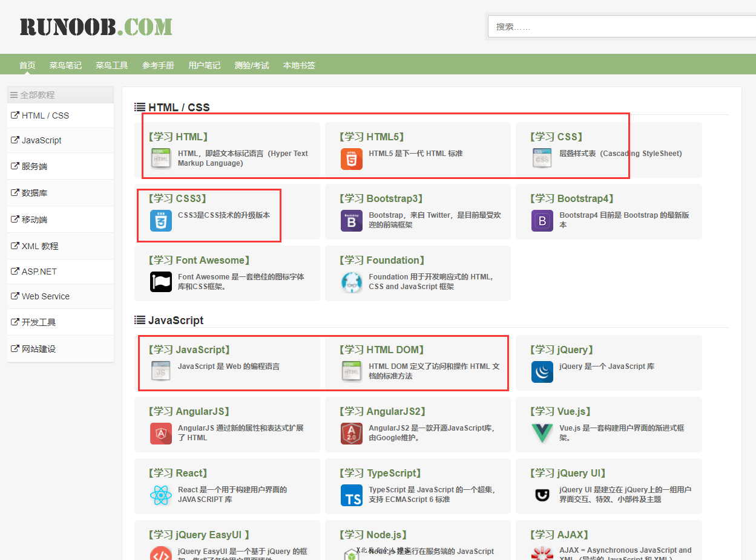Image resolution: width=756 pixels, height=560 pixels.
Task: Click the green Vue.js logo icon
Action: point(542,433)
